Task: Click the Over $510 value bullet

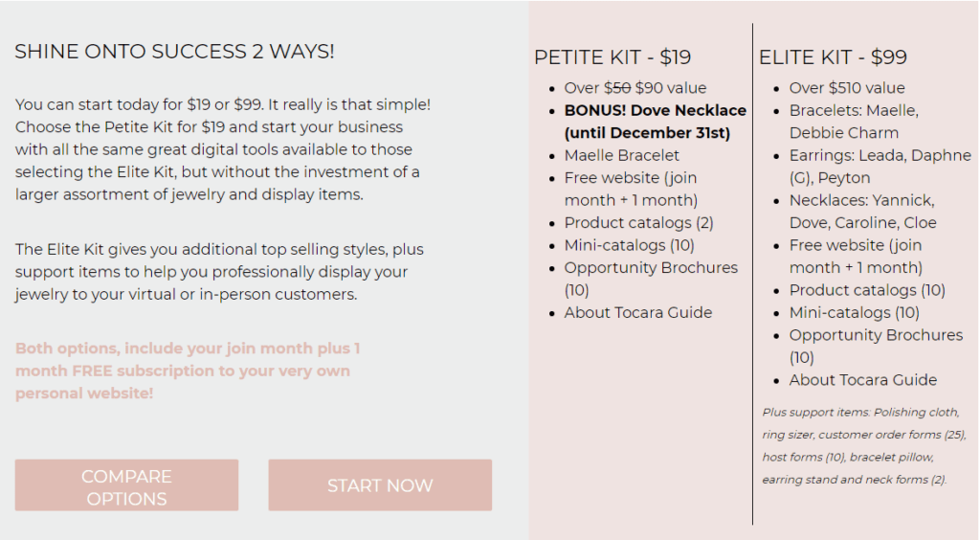Action: [x=847, y=88]
